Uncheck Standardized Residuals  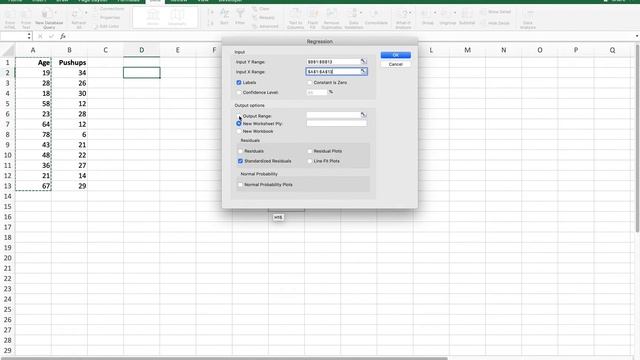(x=240, y=161)
